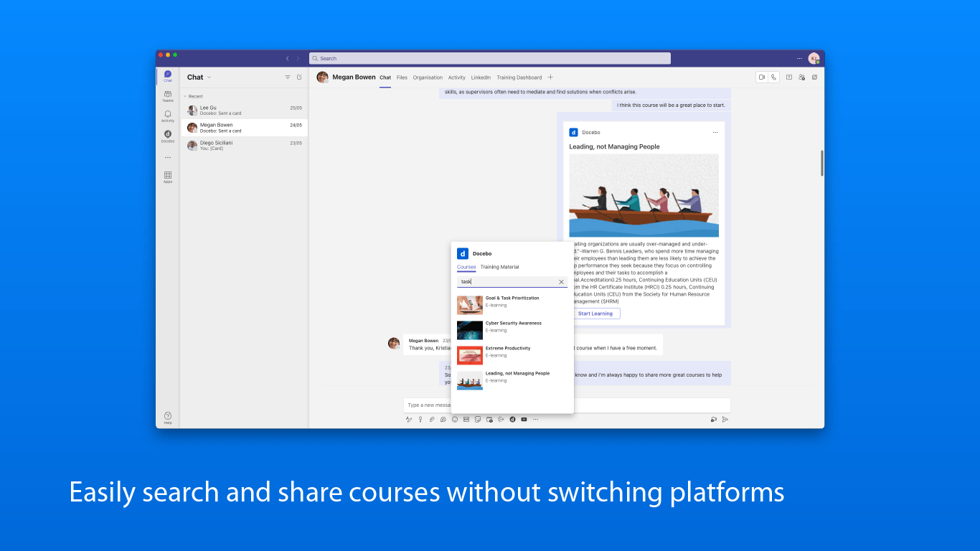The image size is (980, 551).
Task: Select Cyber Security Awareness course
Action: click(512, 330)
